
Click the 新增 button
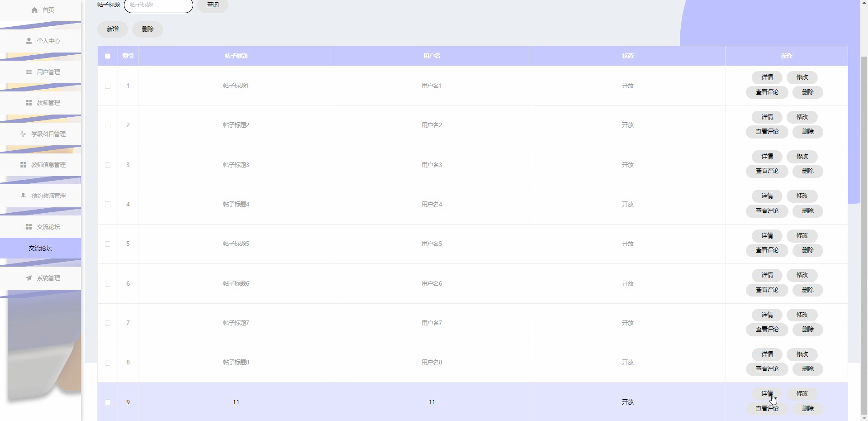(x=113, y=29)
